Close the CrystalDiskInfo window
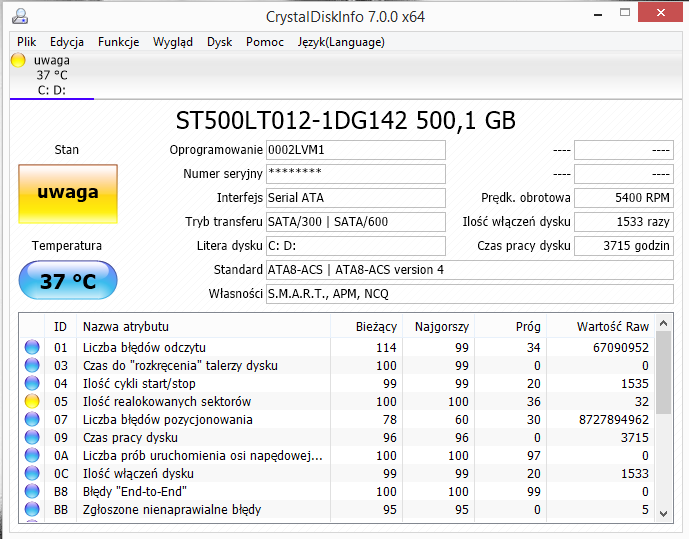This screenshot has width=689, height=539. (x=661, y=12)
